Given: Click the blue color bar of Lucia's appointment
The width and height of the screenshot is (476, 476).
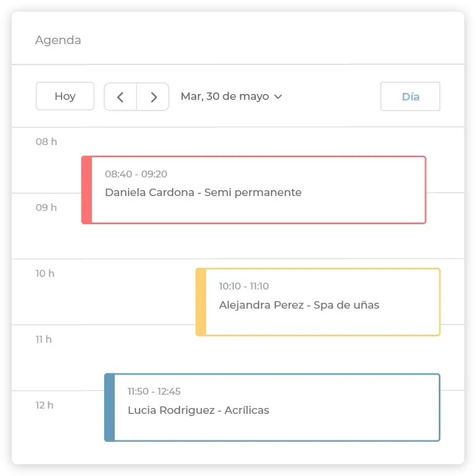Looking at the screenshot, I should coord(109,407).
